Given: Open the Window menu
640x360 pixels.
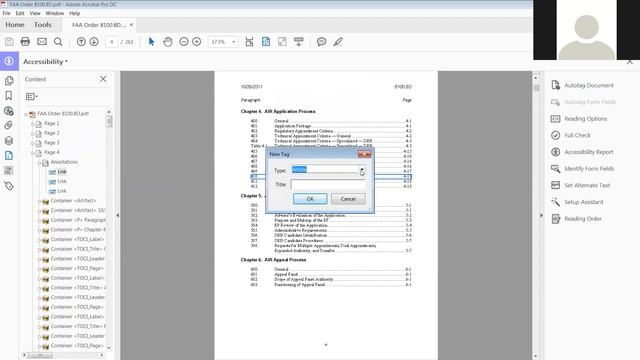Looking at the screenshot, I should 55,13.
